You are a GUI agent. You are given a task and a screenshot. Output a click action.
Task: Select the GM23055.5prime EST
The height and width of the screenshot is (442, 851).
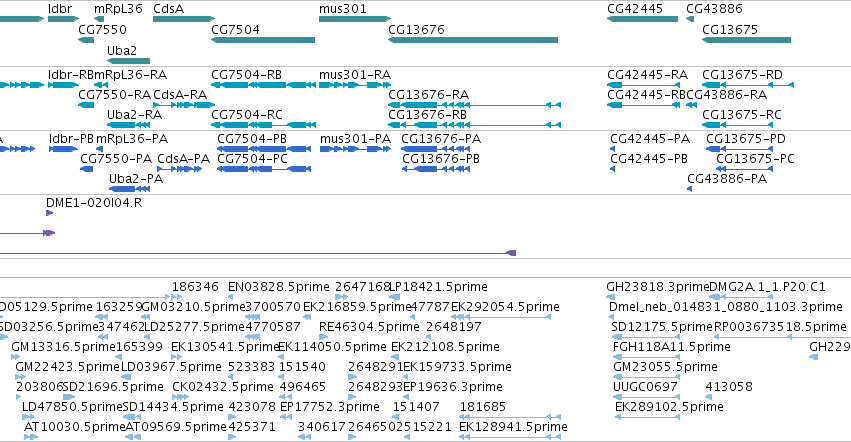(646, 377)
